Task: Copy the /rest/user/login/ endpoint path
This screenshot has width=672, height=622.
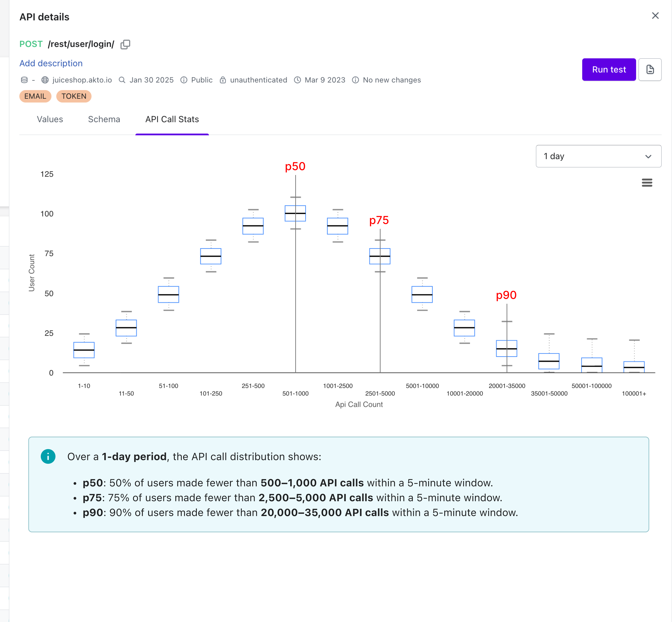Action: 125,44
